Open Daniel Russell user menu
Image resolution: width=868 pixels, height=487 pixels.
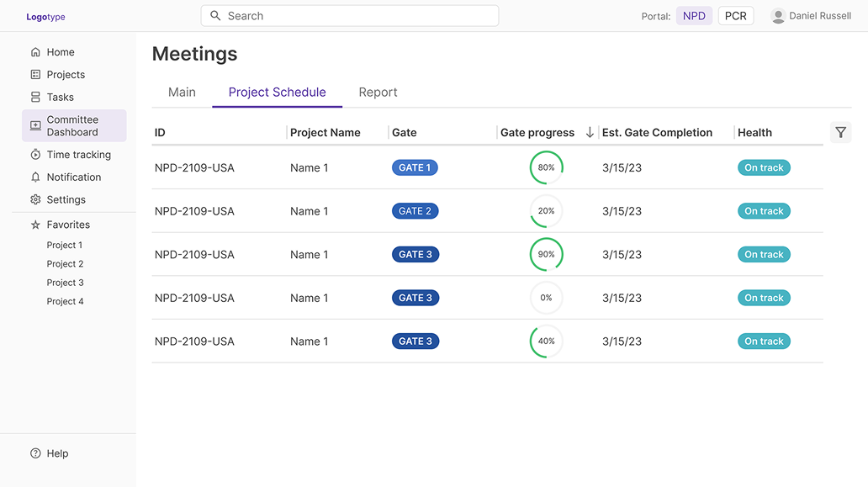click(x=811, y=16)
